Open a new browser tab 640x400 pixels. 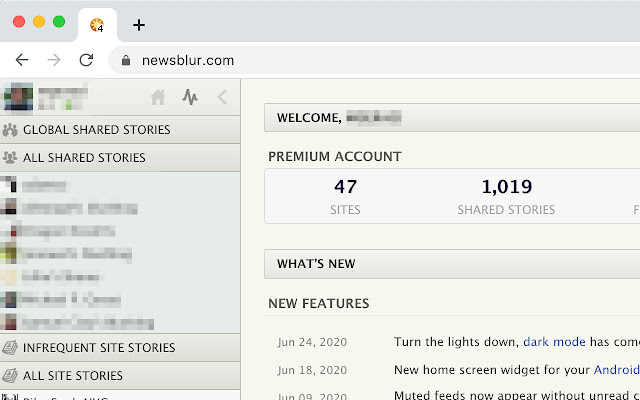click(139, 25)
